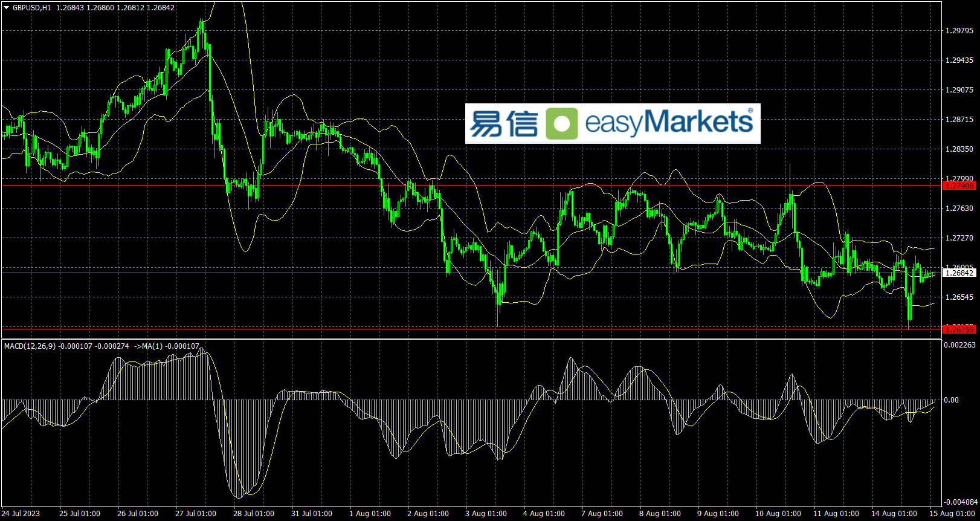Open the chart menu triangle beside GBPUSD,H1
This screenshot has width=980, height=521.
(7, 8)
